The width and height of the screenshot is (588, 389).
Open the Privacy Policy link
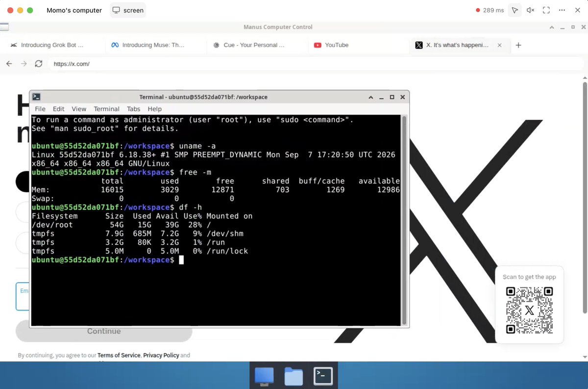tap(161, 355)
